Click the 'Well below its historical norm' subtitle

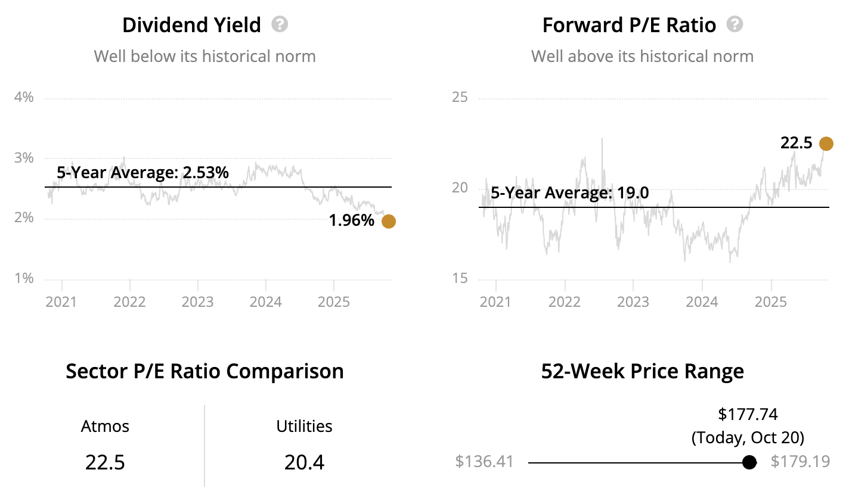[204, 57]
